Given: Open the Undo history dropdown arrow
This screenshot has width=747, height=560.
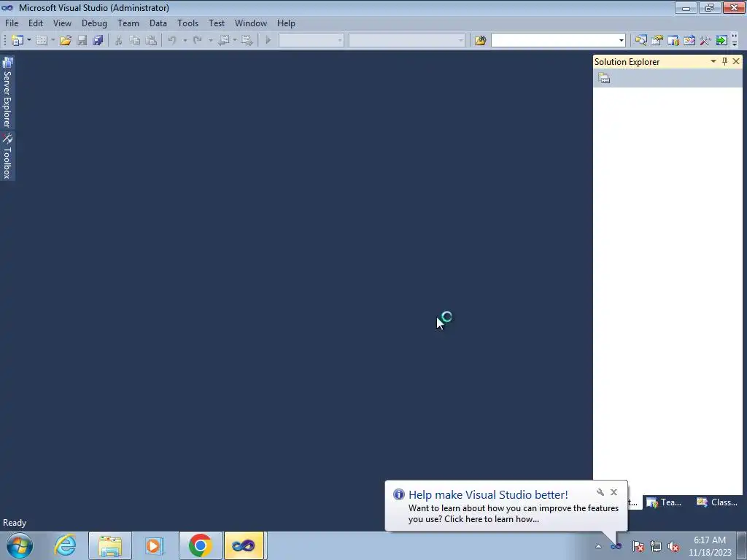Looking at the screenshot, I should pyautogui.click(x=185, y=41).
